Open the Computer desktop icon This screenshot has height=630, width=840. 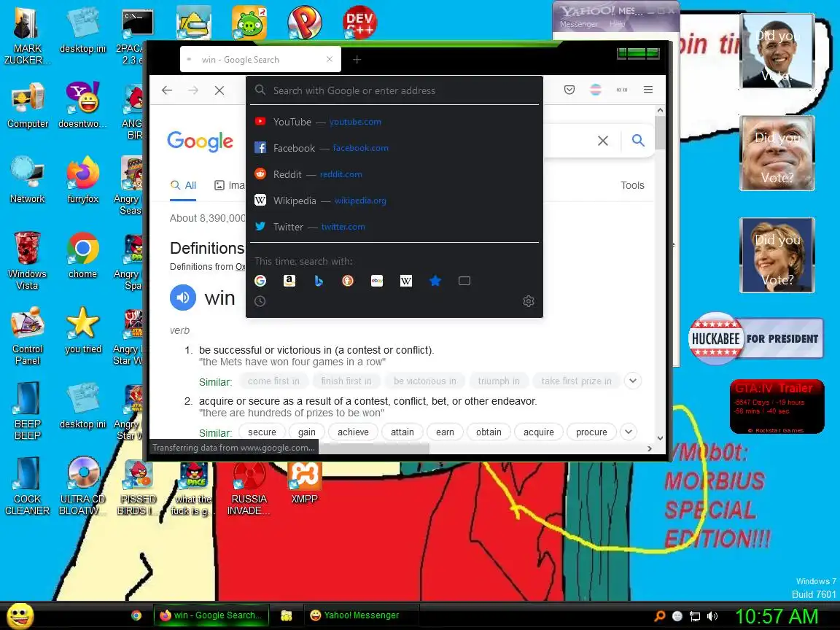pos(27,106)
